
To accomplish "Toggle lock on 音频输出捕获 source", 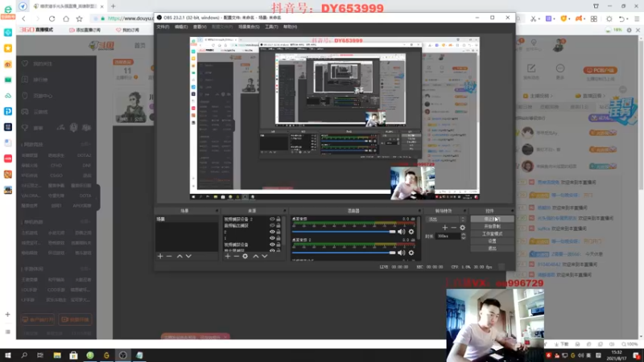I will point(279,225).
